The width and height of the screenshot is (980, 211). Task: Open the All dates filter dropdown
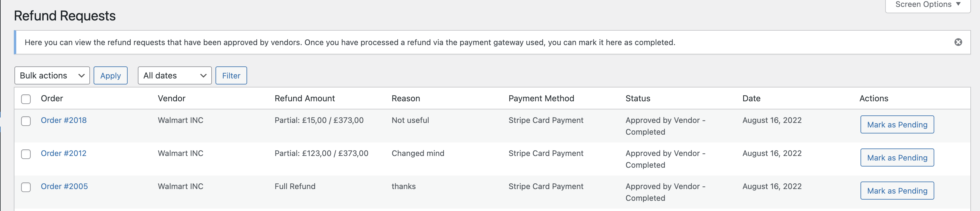coord(175,75)
